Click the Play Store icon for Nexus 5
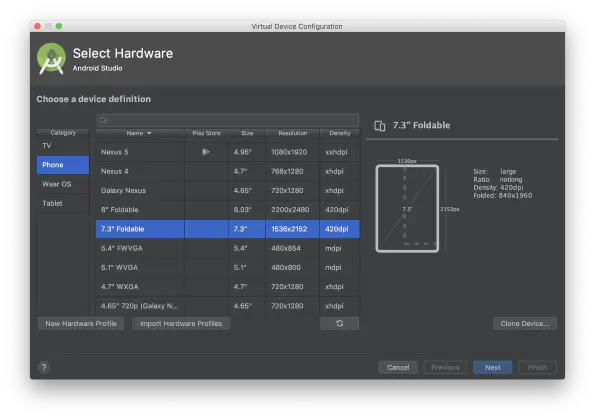 [x=206, y=152]
